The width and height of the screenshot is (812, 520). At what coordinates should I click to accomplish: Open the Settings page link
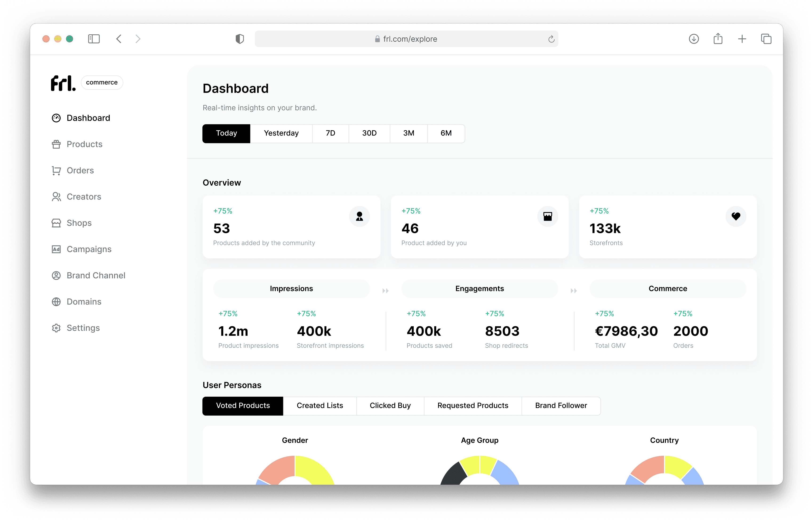(83, 328)
